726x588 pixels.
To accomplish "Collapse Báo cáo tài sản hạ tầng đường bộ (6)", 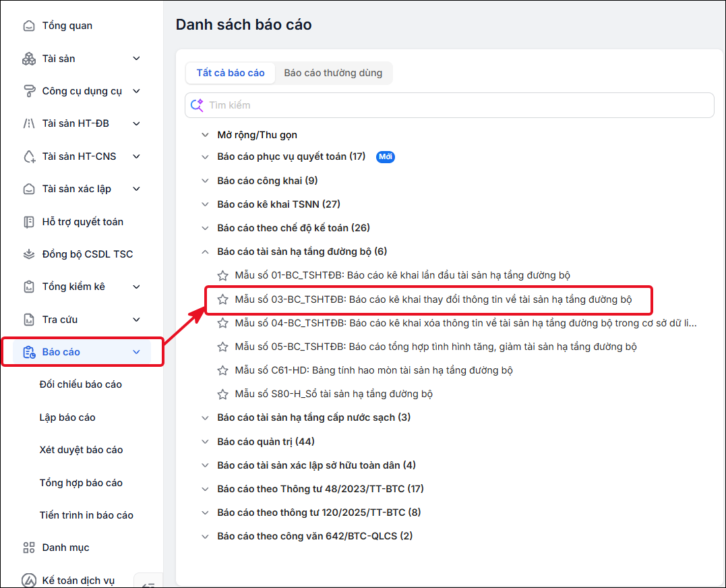I will click(x=205, y=252).
